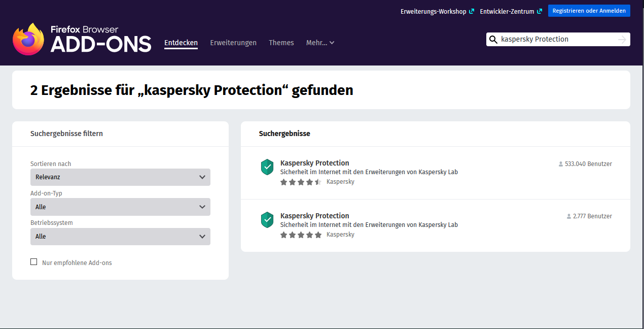Screen dimensions: 644x329
Task: Click into the add-on search field
Action: point(555,40)
